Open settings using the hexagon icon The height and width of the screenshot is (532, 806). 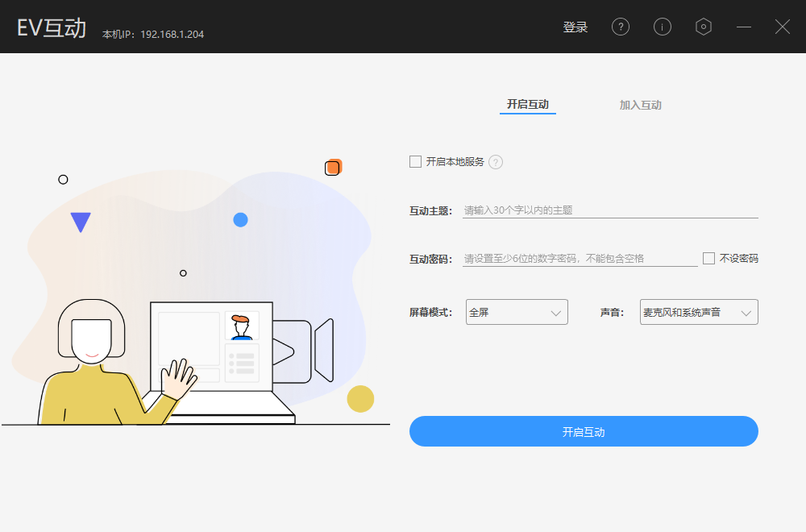tap(704, 27)
